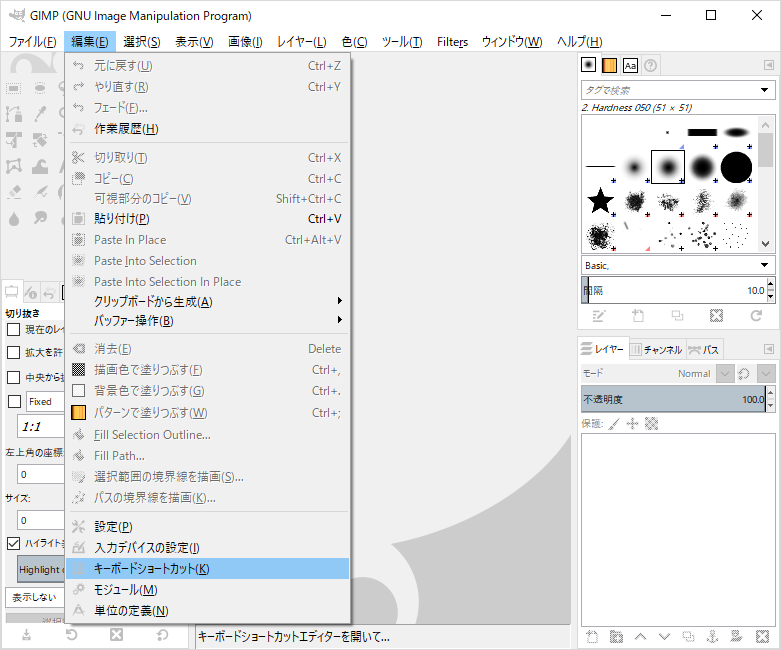Viewport: 781px width, 650px height.
Task: Open 作業履歴(H) entry
Action: (208, 129)
